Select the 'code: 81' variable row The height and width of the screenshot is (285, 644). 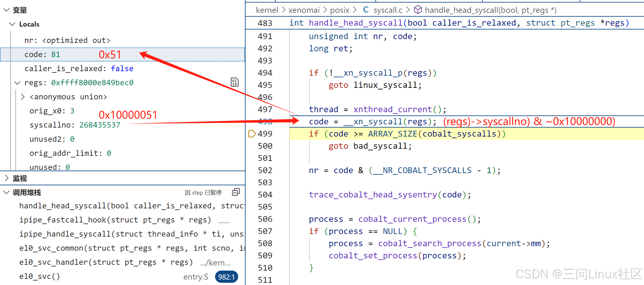pyautogui.click(x=122, y=54)
